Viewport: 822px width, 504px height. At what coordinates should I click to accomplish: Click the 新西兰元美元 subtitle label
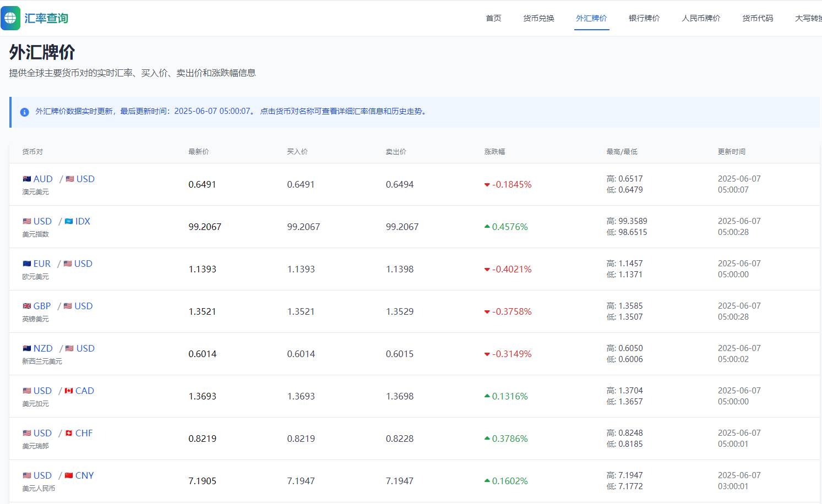(42, 361)
